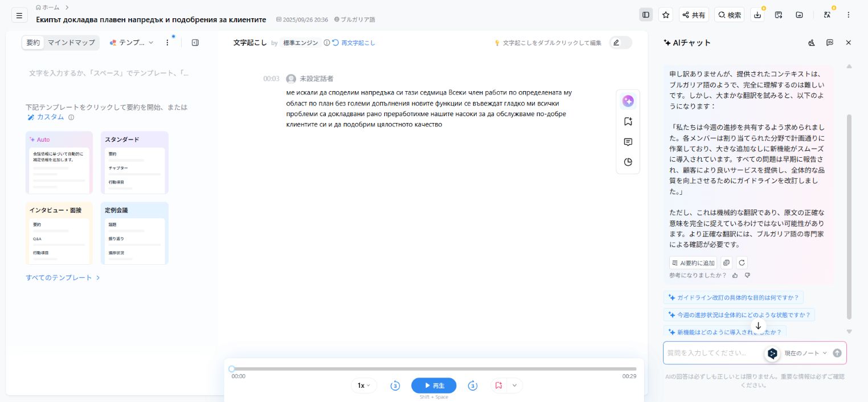Switch to the マインドマップ tab
Viewport: 868px width, 402px height.
click(71, 43)
